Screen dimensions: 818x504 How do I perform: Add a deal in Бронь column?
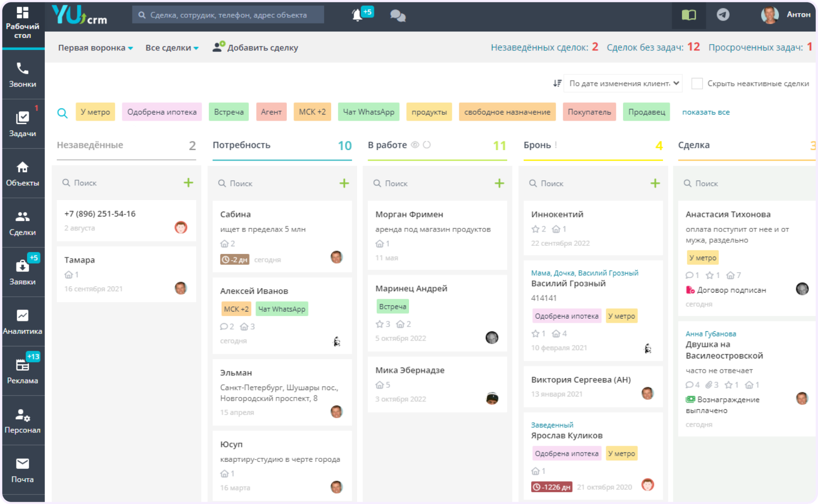pyautogui.click(x=655, y=183)
